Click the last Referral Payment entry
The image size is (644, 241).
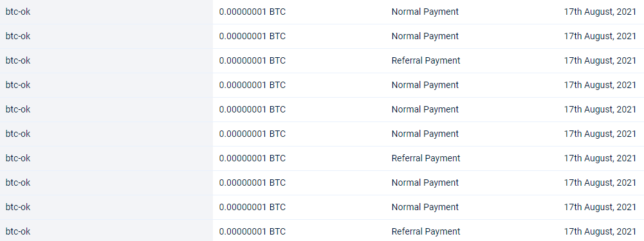click(x=426, y=231)
